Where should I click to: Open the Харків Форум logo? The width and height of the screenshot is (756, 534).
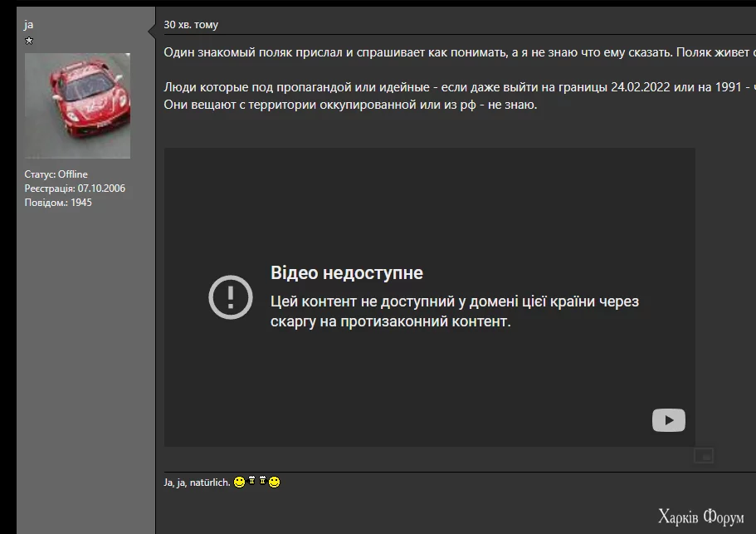(703, 514)
